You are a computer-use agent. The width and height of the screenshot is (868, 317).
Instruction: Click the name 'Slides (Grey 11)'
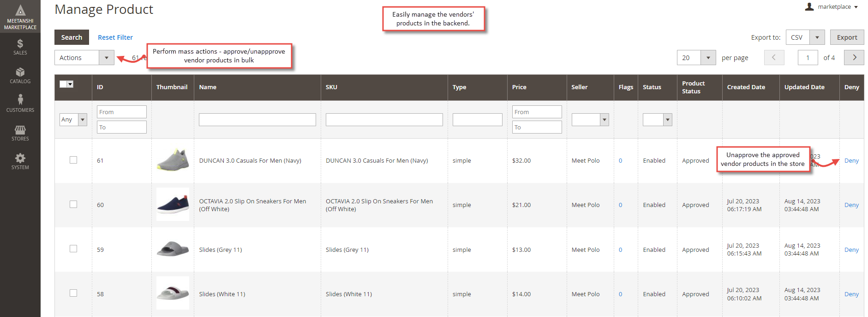tap(221, 250)
